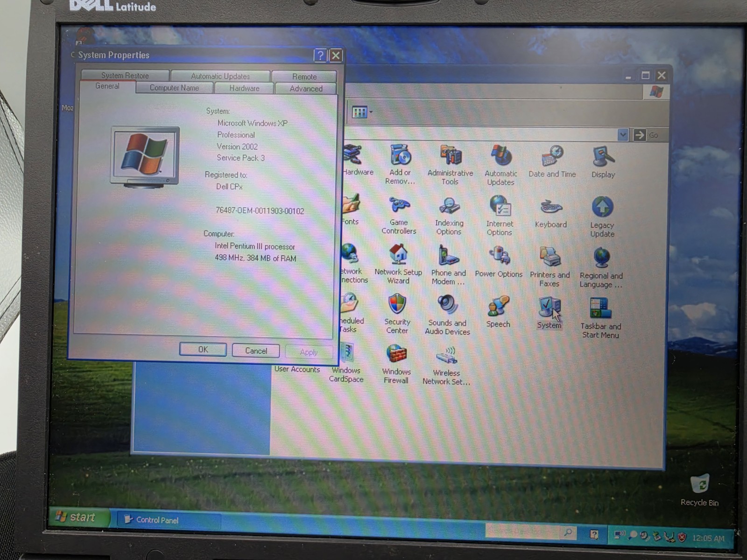747x560 pixels.
Task: Click the taskbar help question icon
Action: pos(594,535)
